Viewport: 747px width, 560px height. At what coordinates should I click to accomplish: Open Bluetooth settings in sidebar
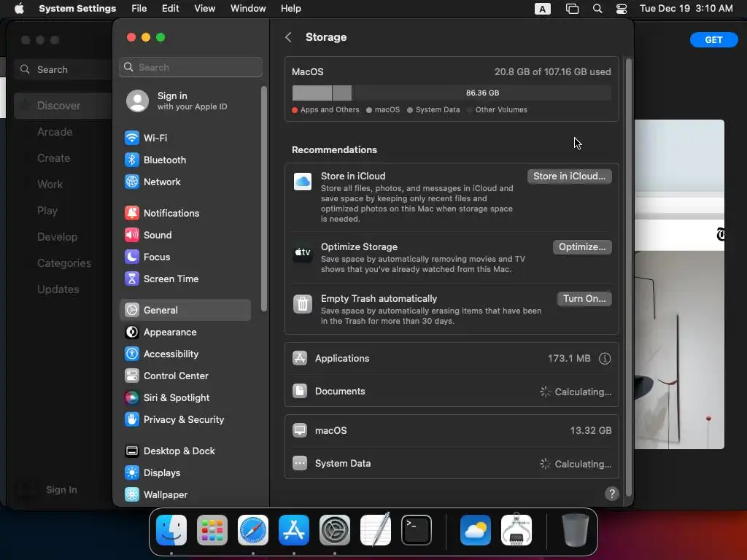coord(185,160)
